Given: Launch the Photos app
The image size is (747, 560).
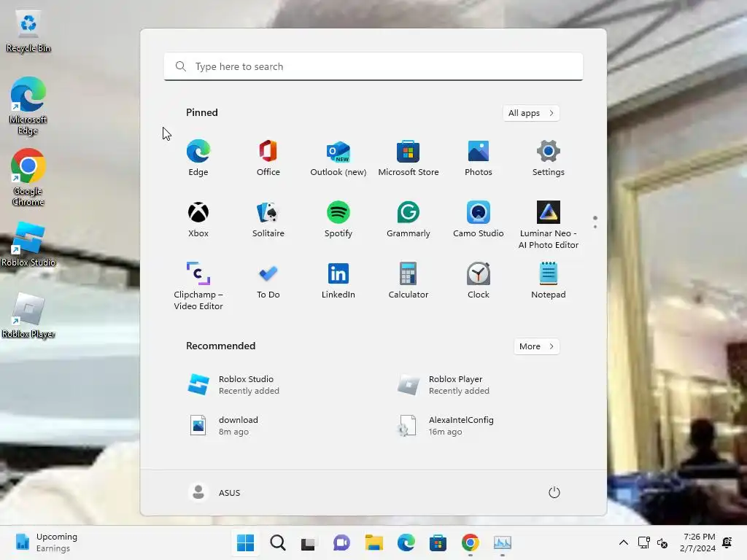Looking at the screenshot, I should [x=479, y=157].
